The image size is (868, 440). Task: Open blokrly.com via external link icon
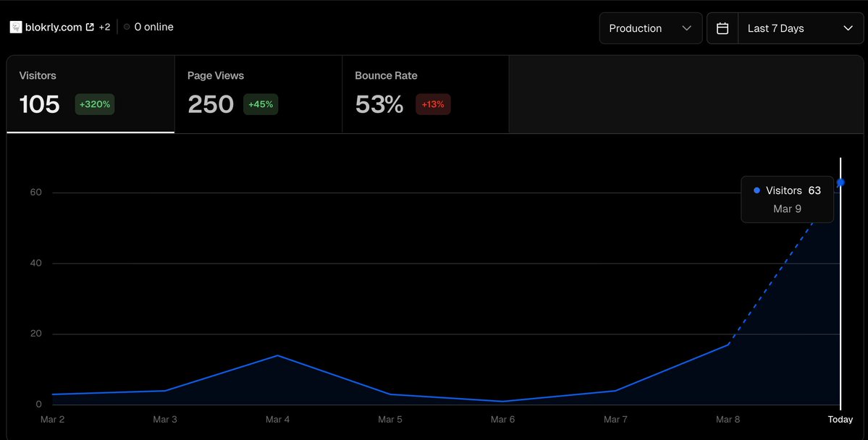click(90, 27)
